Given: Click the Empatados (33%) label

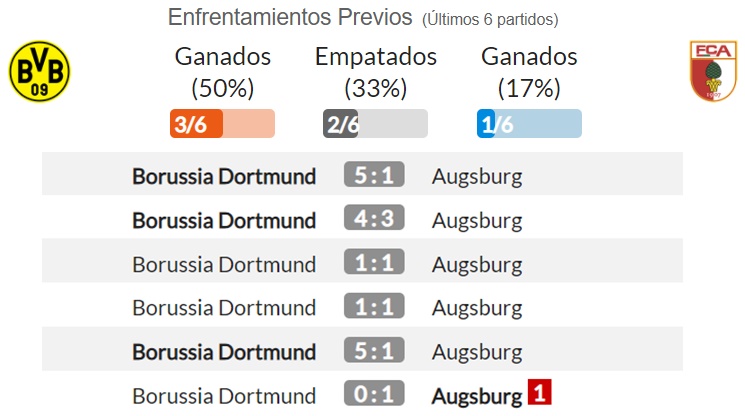Looking at the screenshot, I should click(376, 72).
